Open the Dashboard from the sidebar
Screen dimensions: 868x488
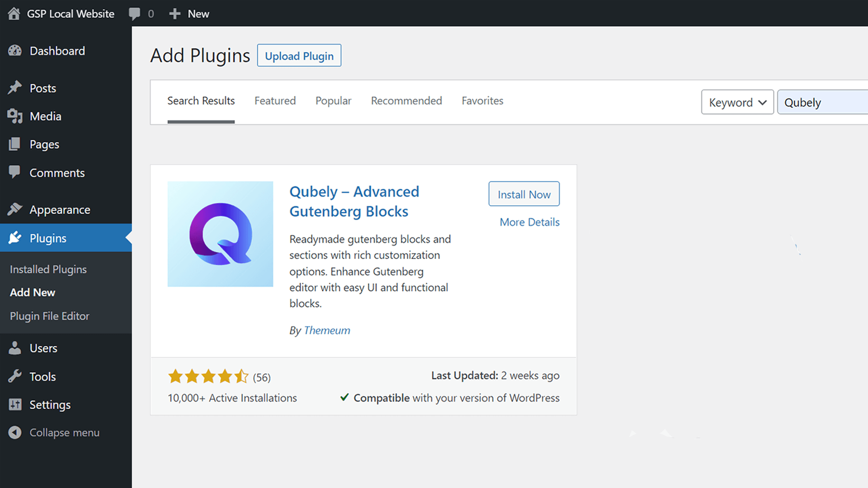[x=57, y=51]
